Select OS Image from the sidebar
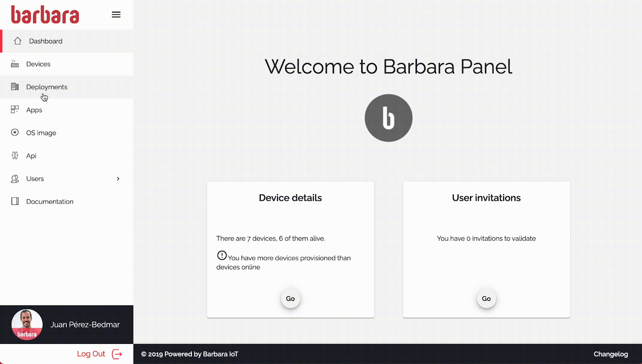This screenshot has height=364, width=642. pyautogui.click(x=67, y=133)
